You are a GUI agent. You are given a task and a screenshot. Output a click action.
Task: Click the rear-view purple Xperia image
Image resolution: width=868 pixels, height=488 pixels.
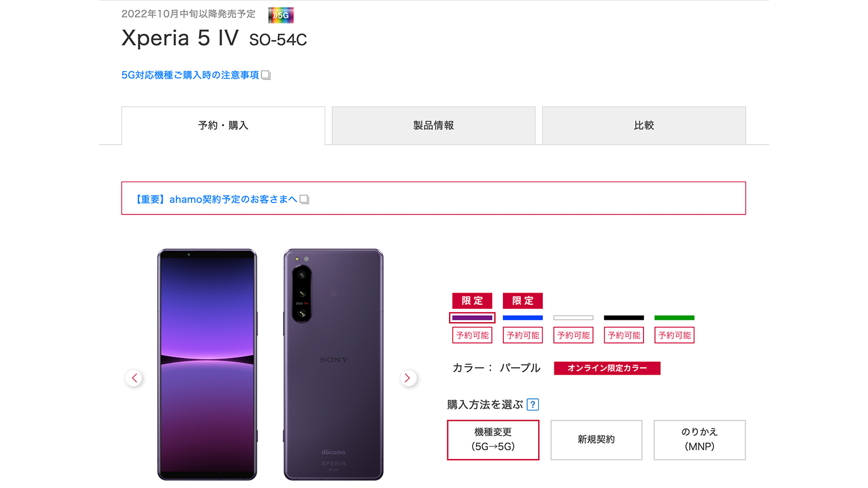click(x=333, y=364)
